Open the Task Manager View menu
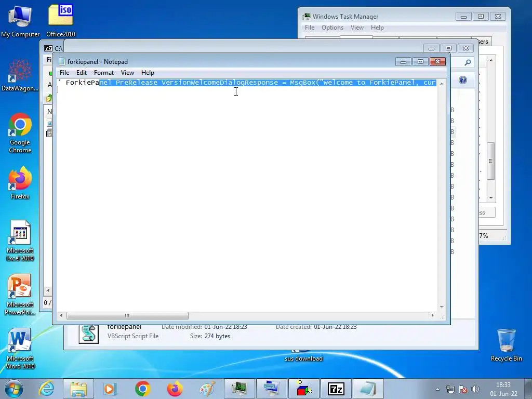 [357, 28]
